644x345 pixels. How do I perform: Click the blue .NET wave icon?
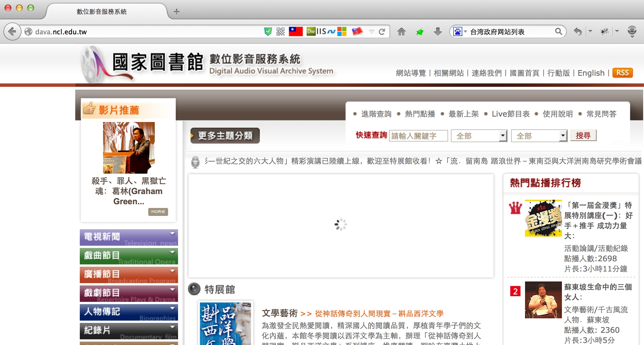pos(331,31)
